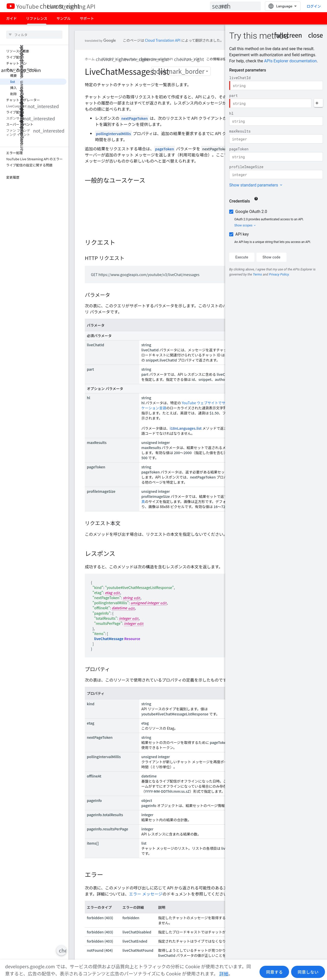Follow the i18nLanguages.list link

tap(185, 428)
